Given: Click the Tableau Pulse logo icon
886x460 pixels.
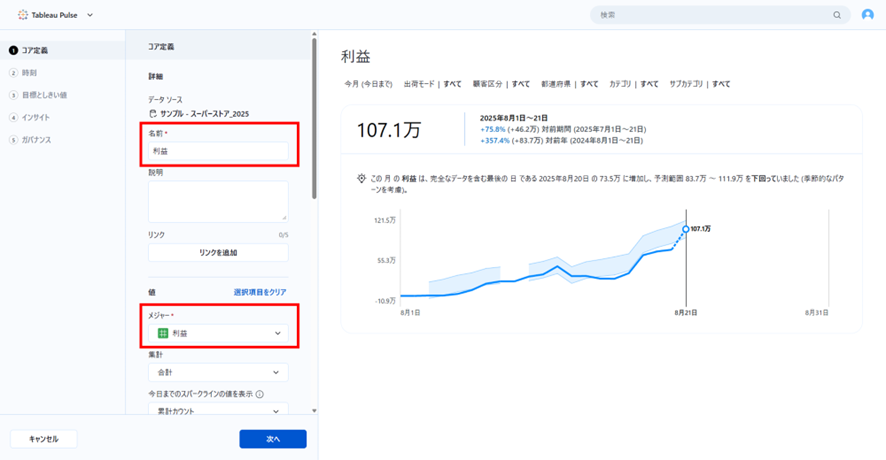Looking at the screenshot, I should point(23,15).
